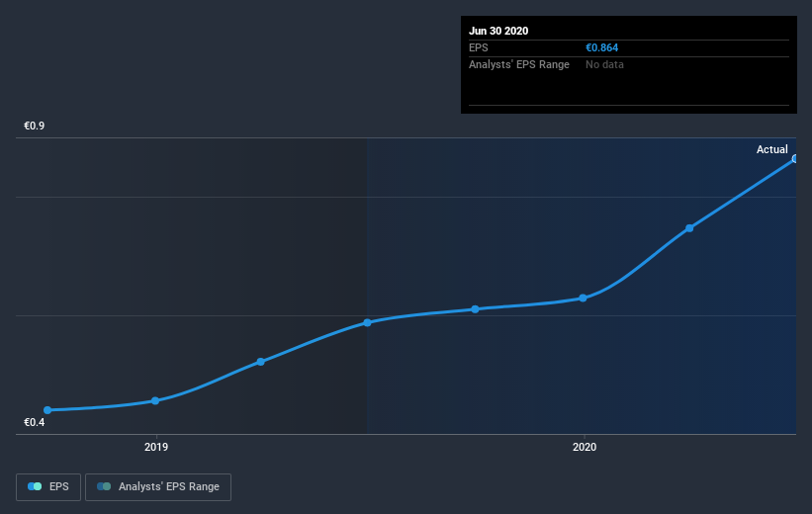Screen dimensions: 812x514
Task: Click the €0.864 EPS value in tooltip
Action: pyautogui.click(x=601, y=47)
